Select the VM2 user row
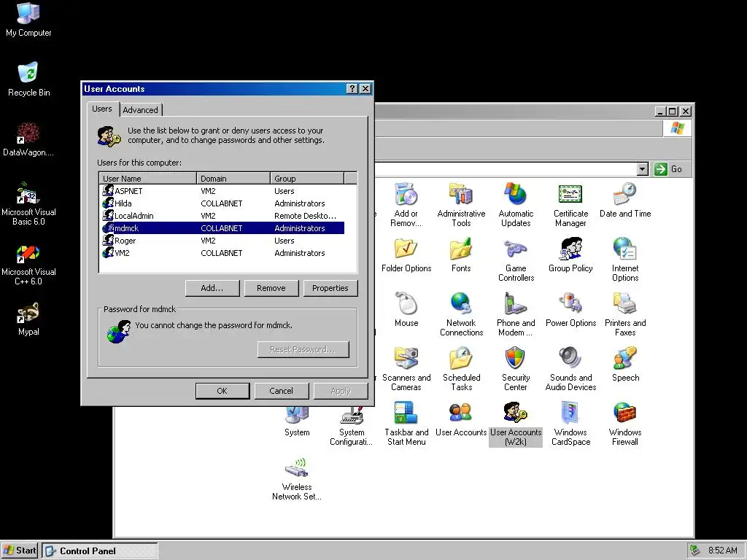The image size is (747, 560). (223, 253)
